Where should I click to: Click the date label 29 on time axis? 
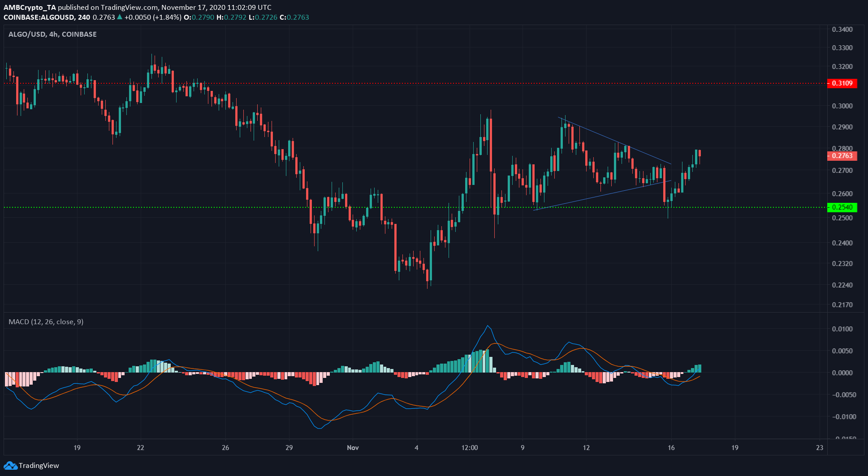(289, 448)
